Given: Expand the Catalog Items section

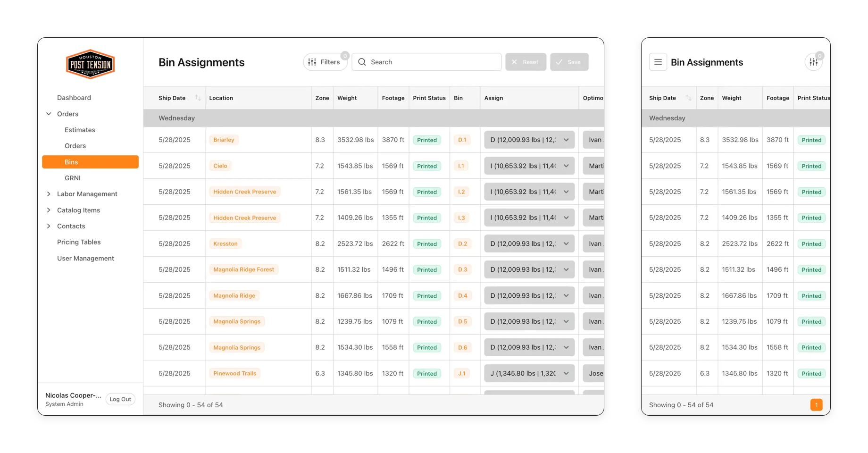Looking at the screenshot, I should tap(49, 210).
